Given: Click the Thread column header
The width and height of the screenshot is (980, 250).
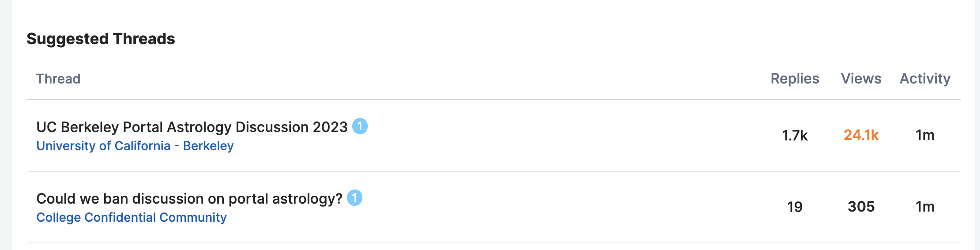Looking at the screenshot, I should [x=58, y=79].
